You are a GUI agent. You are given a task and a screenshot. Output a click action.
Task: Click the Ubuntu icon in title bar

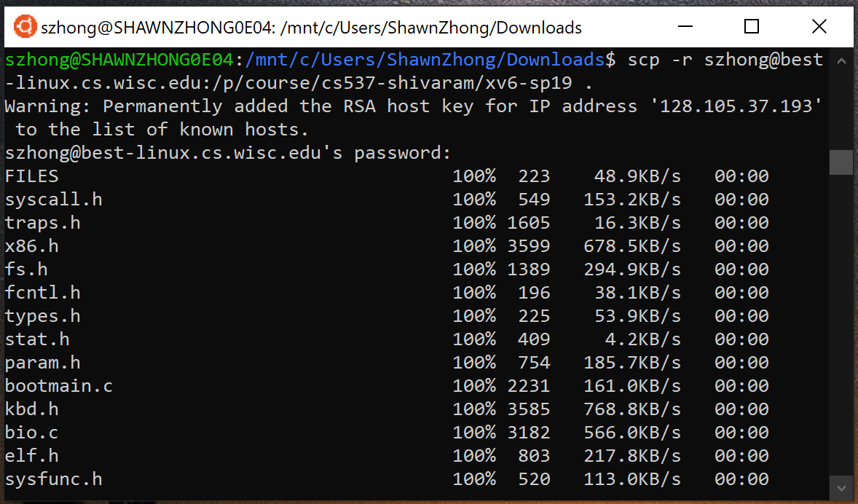pos(25,28)
